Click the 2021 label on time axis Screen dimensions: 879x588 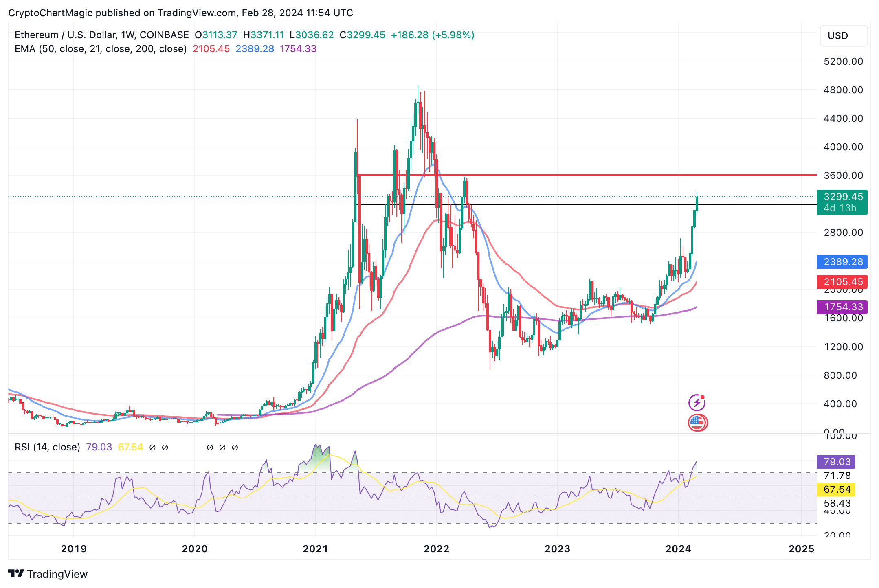(315, 549)
